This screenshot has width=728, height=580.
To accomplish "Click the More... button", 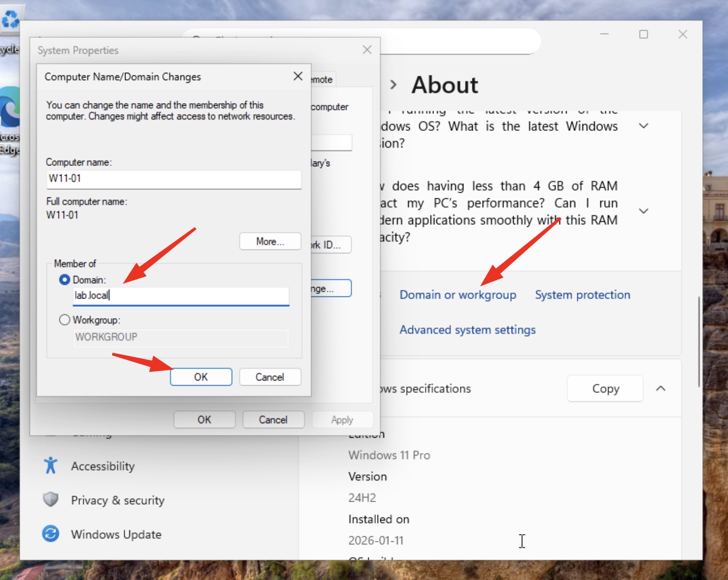I will (x=270, y=242).
